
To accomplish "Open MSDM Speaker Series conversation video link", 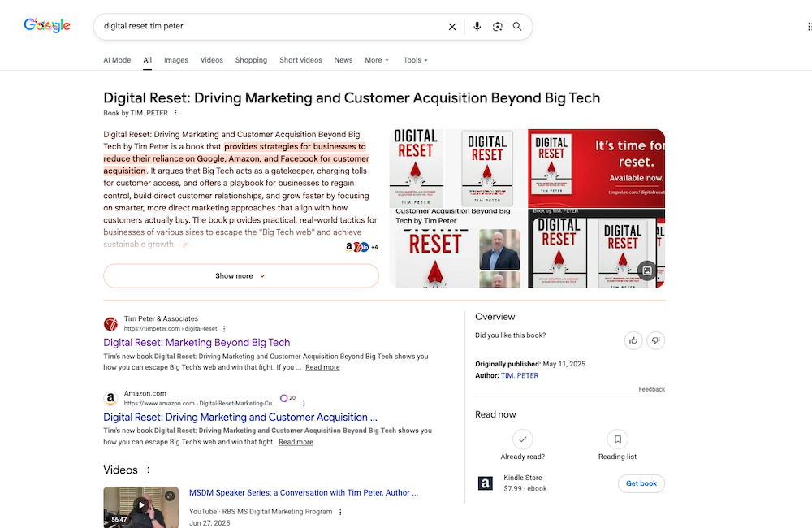I will [304, 493].
